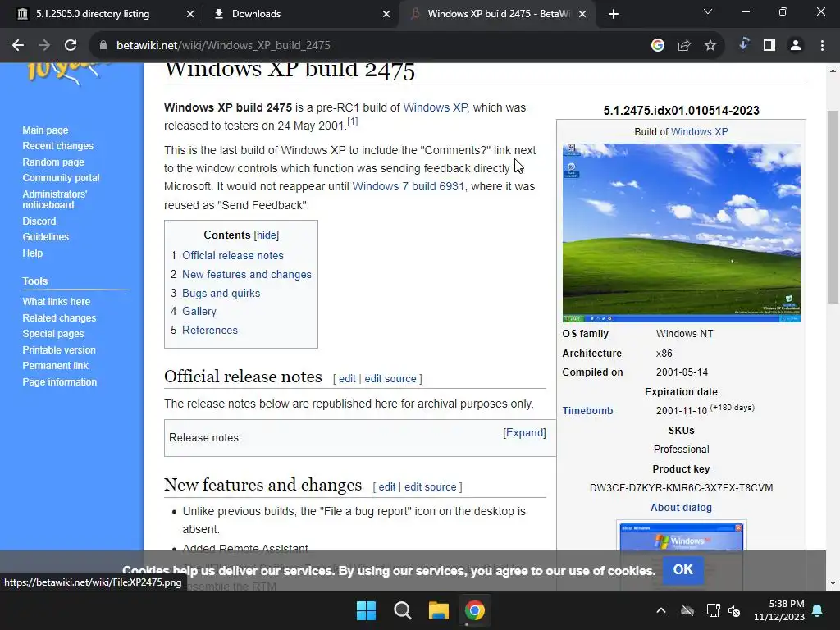Open the Guidelines link
The width and height of the screenshot is (840, 630).
coord(46,237)
